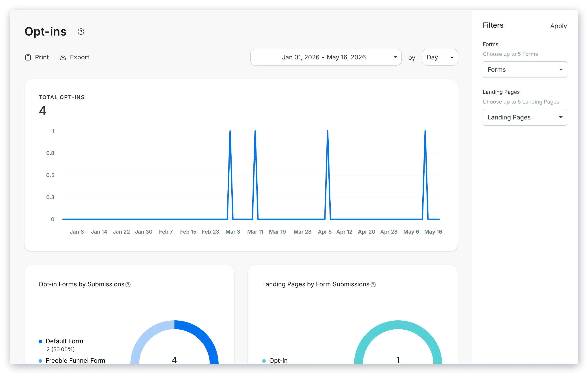Select the Freebie Funnel Form legend label
This screenshot has height=374, width=588.
75,361
